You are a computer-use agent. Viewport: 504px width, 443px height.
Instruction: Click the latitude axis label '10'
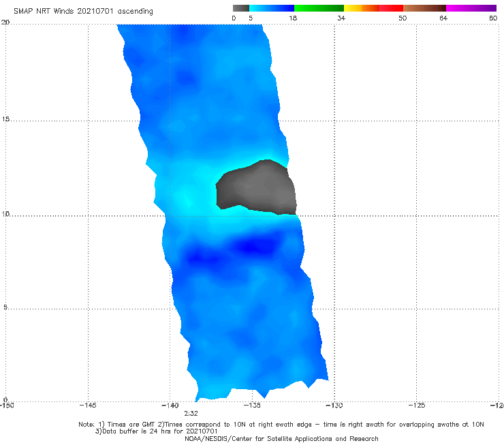point(5,213)
